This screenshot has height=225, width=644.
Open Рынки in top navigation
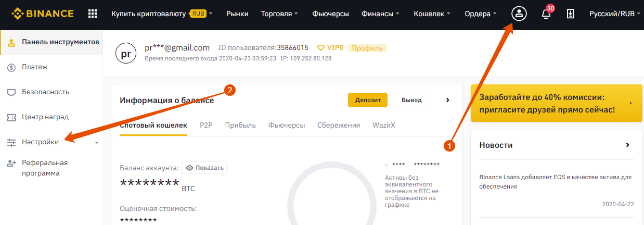(x=237, y=14)
